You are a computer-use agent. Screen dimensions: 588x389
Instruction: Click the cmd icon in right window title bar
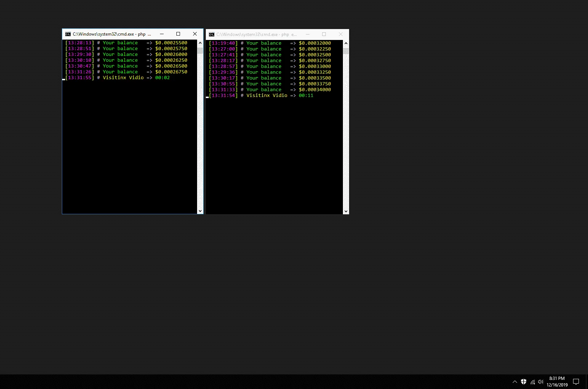(x=212, y=35)
